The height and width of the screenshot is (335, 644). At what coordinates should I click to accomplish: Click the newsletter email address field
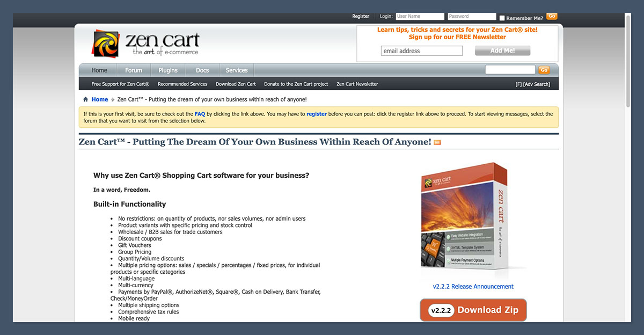coord(422,51)
